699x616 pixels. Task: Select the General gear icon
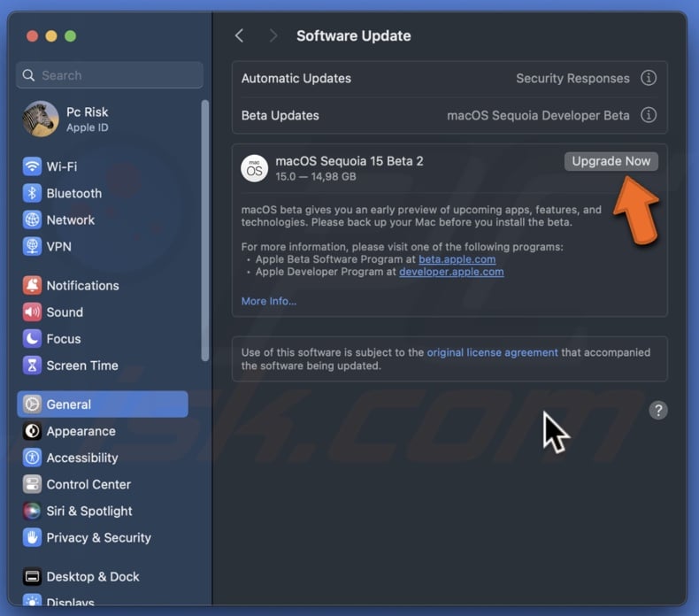point(32,404)
